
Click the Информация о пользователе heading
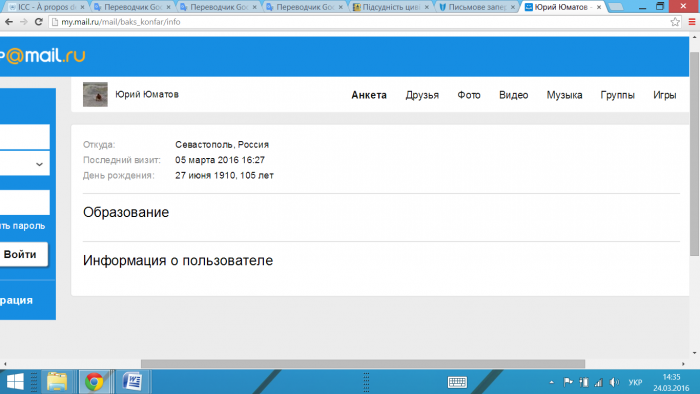[178, 261]
